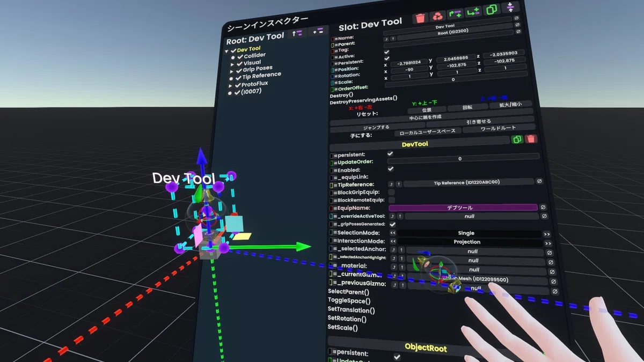The width and height of the screenshot is (644, 362).
Task: Click the 位置 reset button
Action: pyautogui.click(x=426, y=109)
